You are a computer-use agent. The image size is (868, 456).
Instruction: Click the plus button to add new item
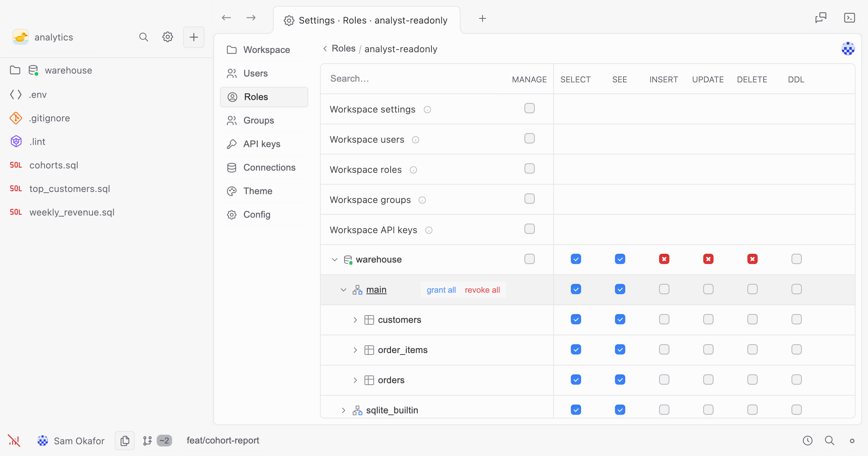pyautogui.click(x=194, y=37)
